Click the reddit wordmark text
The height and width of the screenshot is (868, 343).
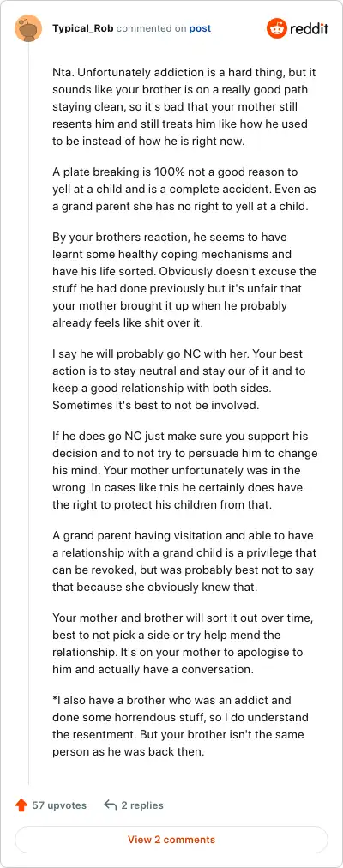[309, 28]
